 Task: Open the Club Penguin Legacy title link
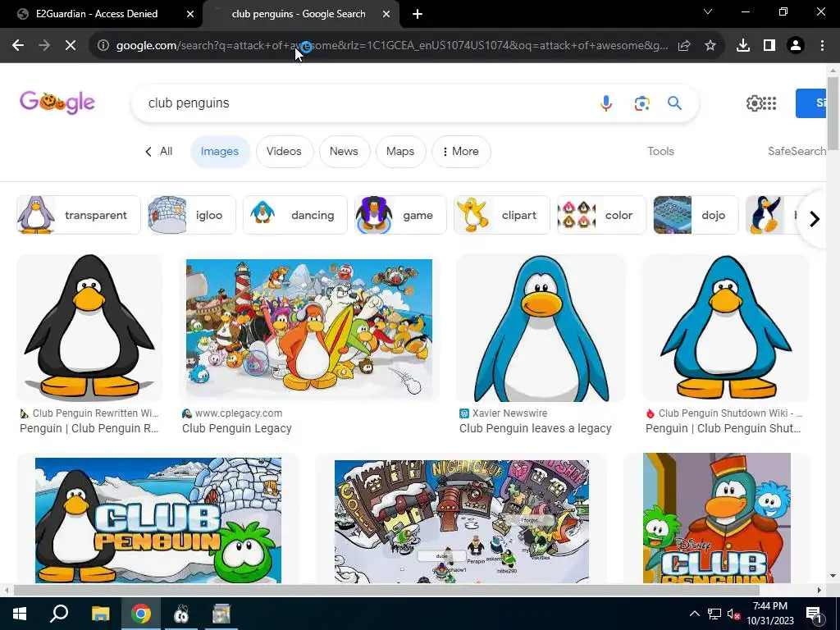pyautogui.click(x=237, y=428)
